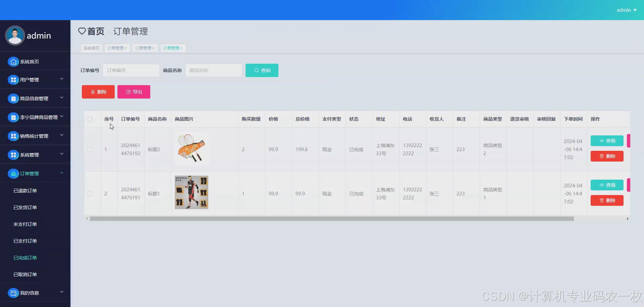Image resolution: width=644 pixels, height=307 pixels.
Task: Expand the 我的信息 menu chevron
Action: [x=62, y=292]
